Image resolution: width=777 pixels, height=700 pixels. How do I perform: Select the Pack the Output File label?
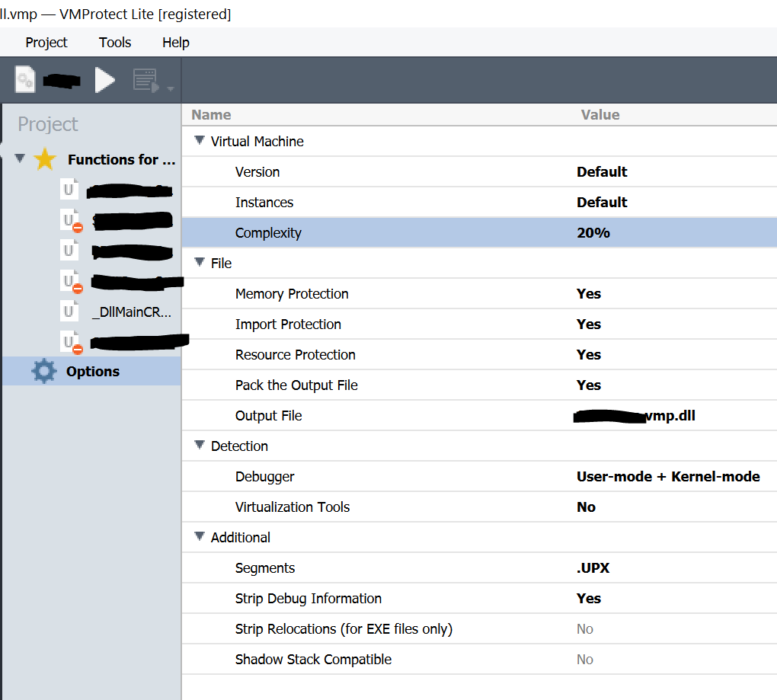pos(296,385)
